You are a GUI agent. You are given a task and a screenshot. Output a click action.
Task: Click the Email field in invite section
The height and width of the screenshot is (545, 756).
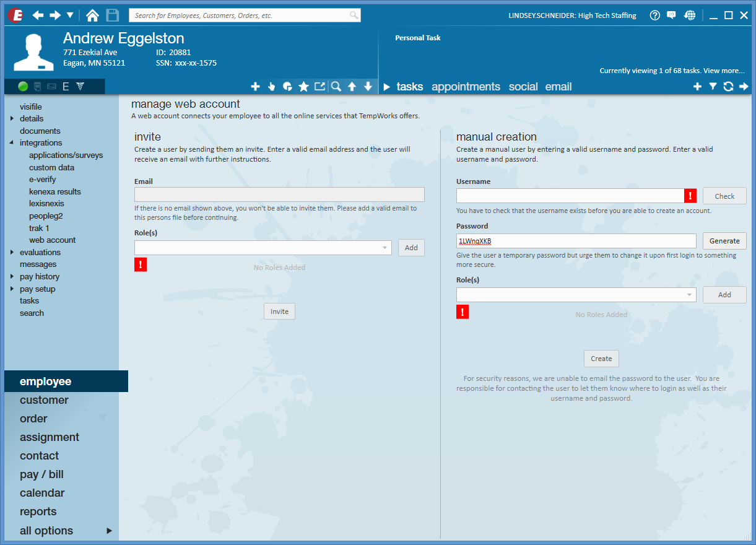279,194
